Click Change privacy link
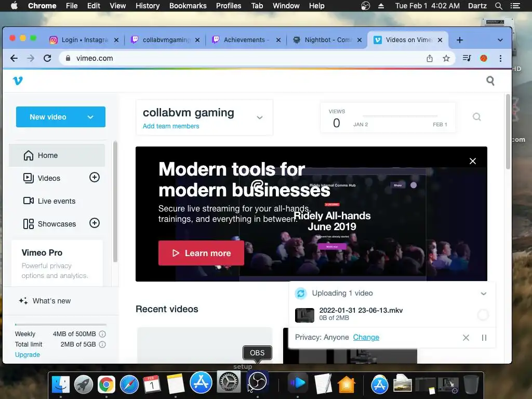Screen dimensions: 532x399 (x=366, y=337)
